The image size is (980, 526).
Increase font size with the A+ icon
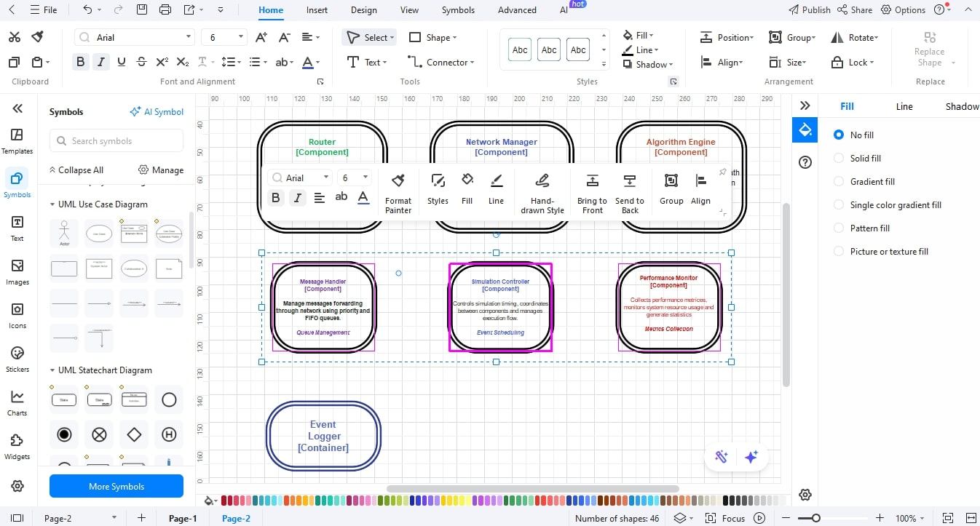pos(261,37)
